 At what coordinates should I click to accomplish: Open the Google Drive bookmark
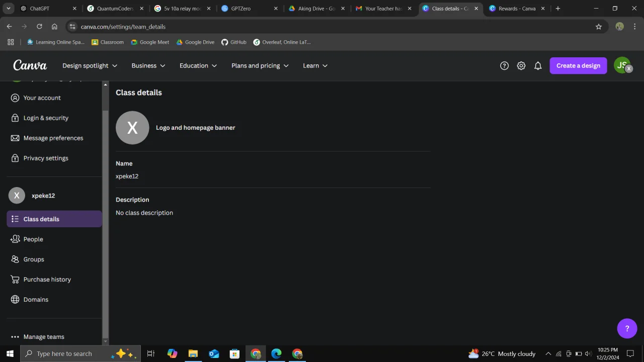tap(195, 42)
